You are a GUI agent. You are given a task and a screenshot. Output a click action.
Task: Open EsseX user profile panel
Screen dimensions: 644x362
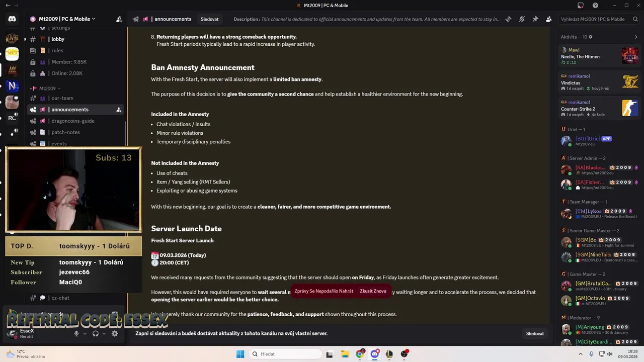tap(38, 333)
